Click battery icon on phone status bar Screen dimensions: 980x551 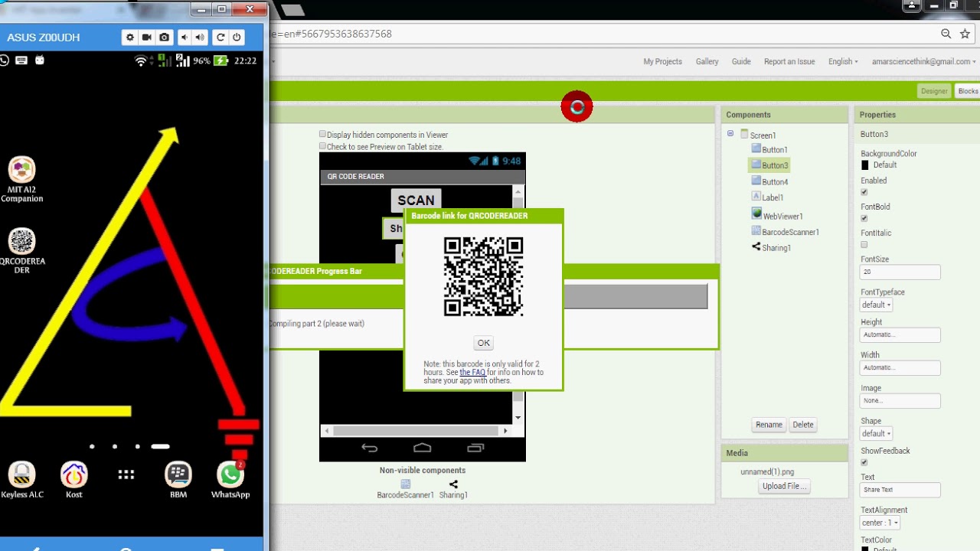pyautogui.click(x=220, y=60)
